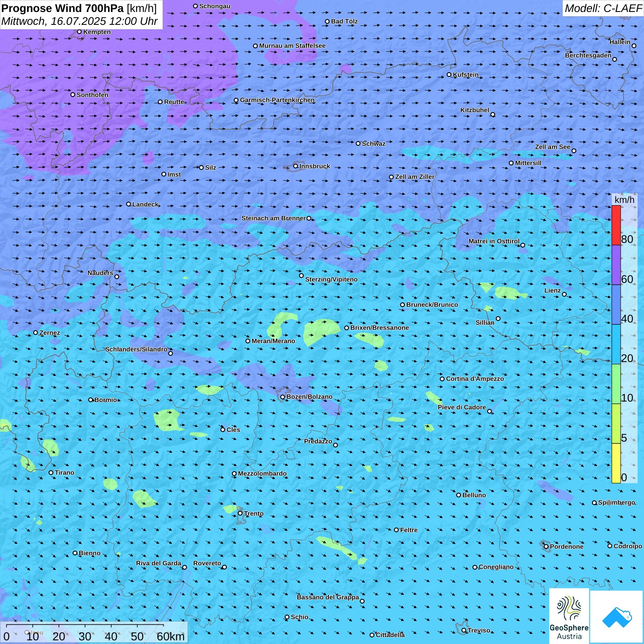
Task: Click the blue cloud logo in the corner
Action: pyautogui.click(x=617, y=617)
